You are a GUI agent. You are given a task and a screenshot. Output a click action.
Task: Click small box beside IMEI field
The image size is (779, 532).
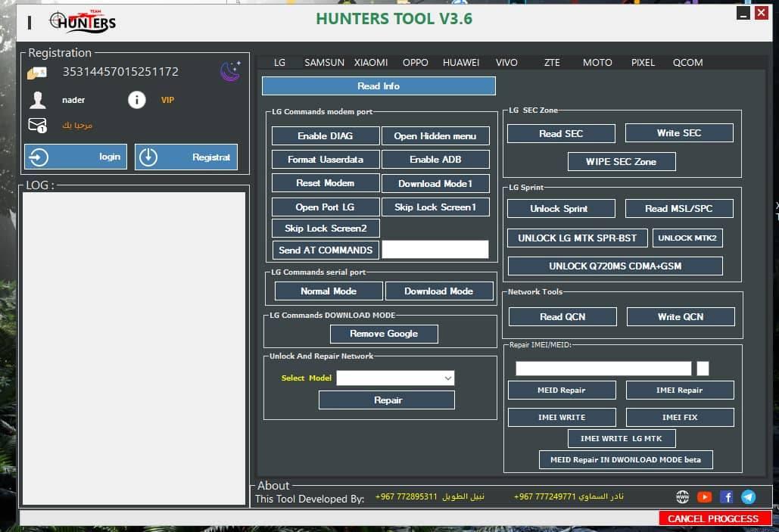pos(703,368)
